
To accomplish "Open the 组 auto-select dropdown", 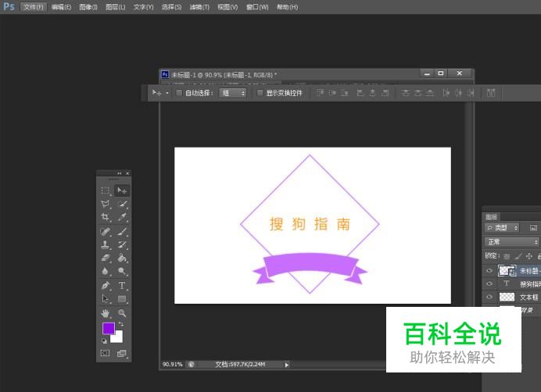I will point(232,93).
